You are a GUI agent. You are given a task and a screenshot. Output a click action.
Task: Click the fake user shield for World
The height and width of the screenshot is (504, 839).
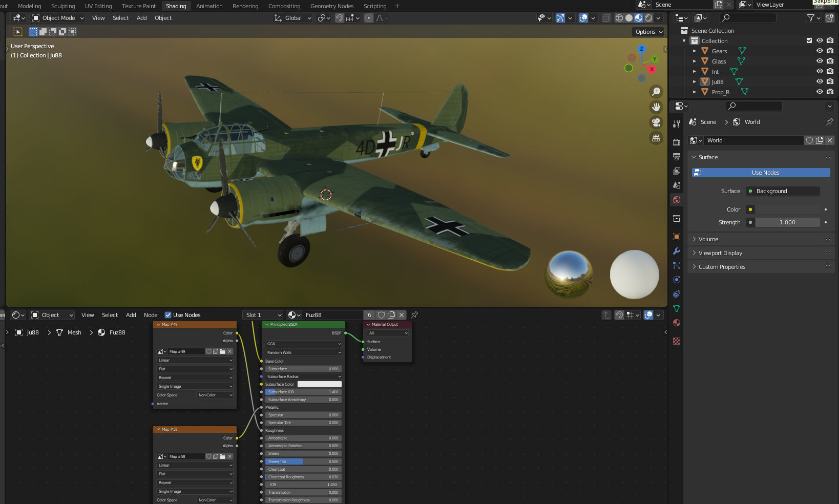click(x=809, y=140)
